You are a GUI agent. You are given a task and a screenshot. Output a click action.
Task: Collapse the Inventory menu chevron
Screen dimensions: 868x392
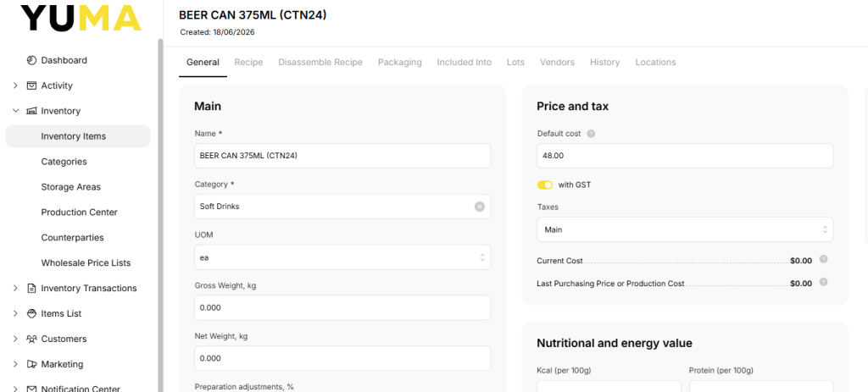click(15, 111)
